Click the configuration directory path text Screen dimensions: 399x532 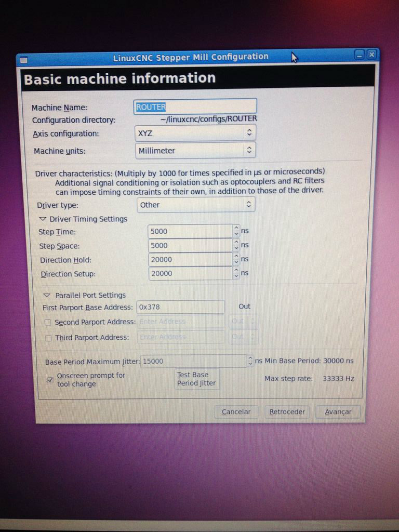pos(209,119)
